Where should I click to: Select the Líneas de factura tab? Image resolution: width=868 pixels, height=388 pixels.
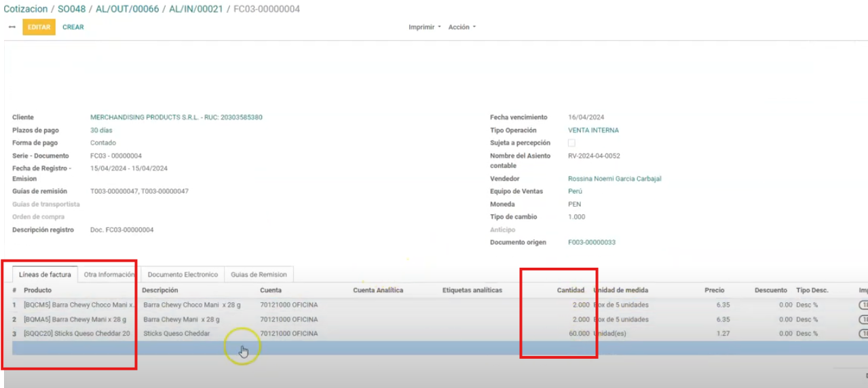coord(45,275)
